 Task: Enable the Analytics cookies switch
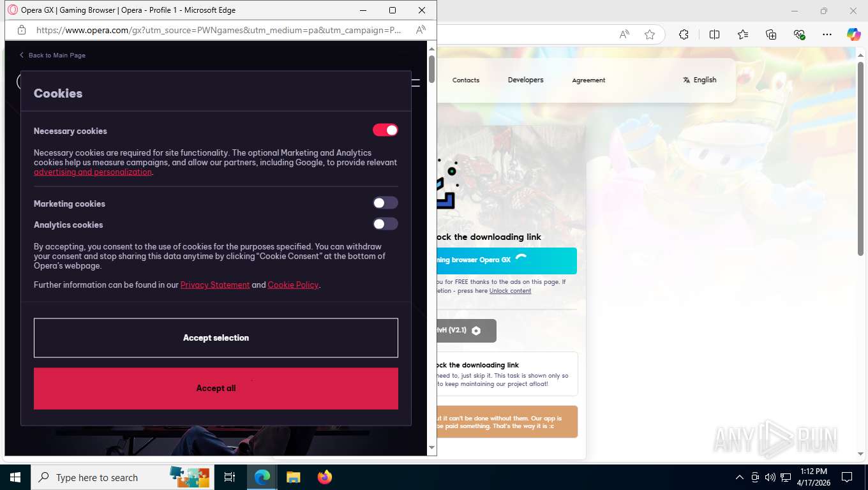pyautogui.click(x=385, y=224)
